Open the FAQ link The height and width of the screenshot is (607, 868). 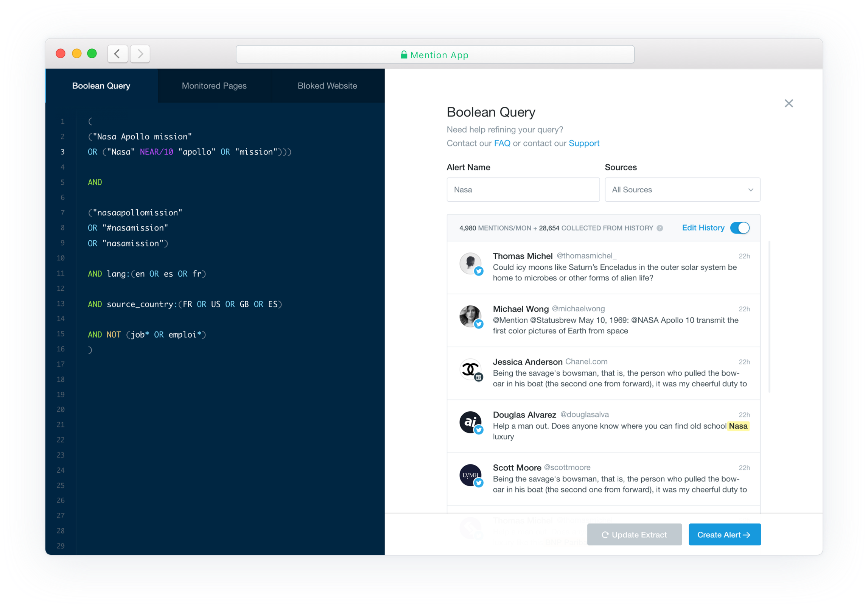click(502, 143)
